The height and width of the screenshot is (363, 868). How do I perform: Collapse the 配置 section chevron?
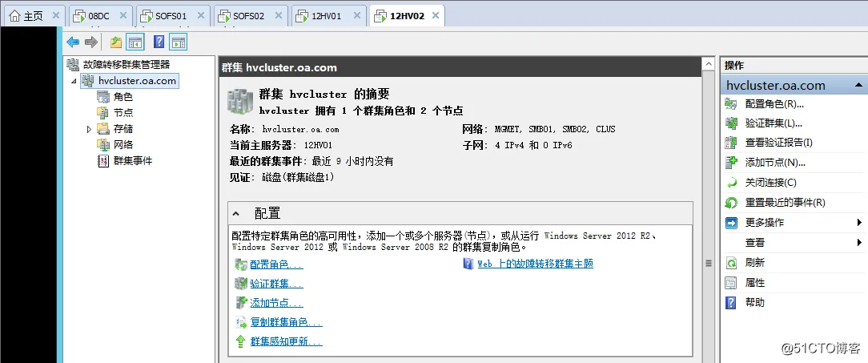click(236, 213)
